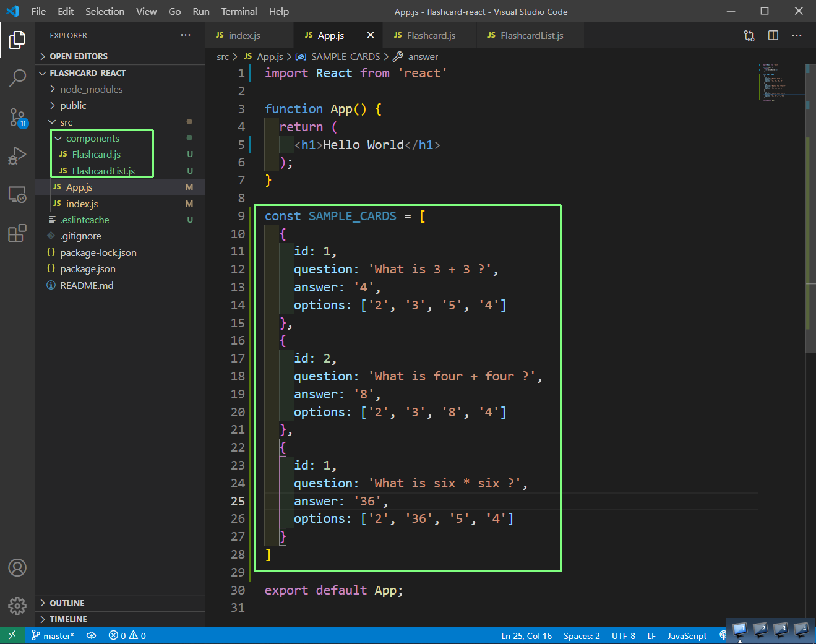The image size is (816, 644).
Task: Open package-lock.json file
Action: click(x=120, y=252)
